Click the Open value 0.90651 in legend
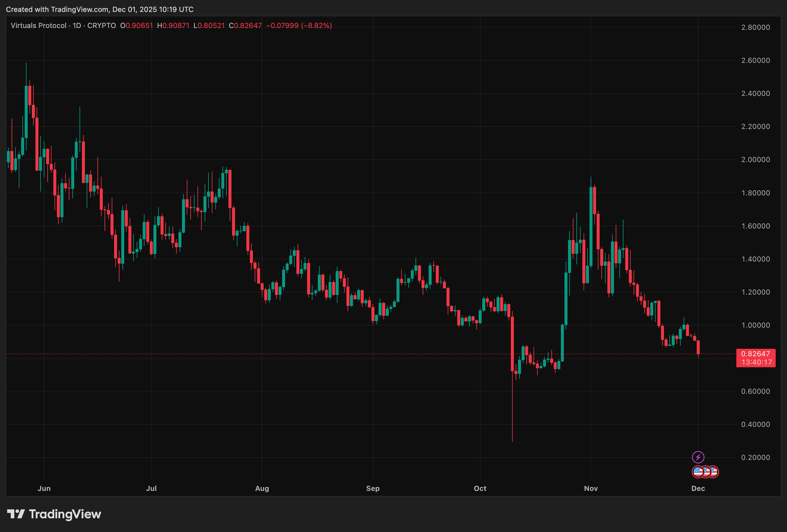The width and height of the screenshot is (787, 532). click(x=139, y=26)
